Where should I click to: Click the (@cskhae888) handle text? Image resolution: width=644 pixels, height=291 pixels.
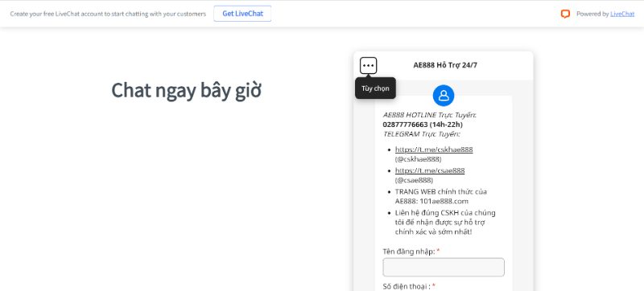[418, 159]
